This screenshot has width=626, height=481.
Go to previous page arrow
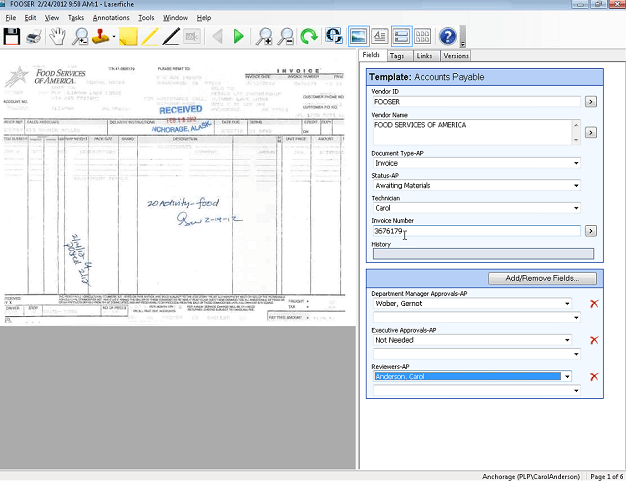point(218,37)
